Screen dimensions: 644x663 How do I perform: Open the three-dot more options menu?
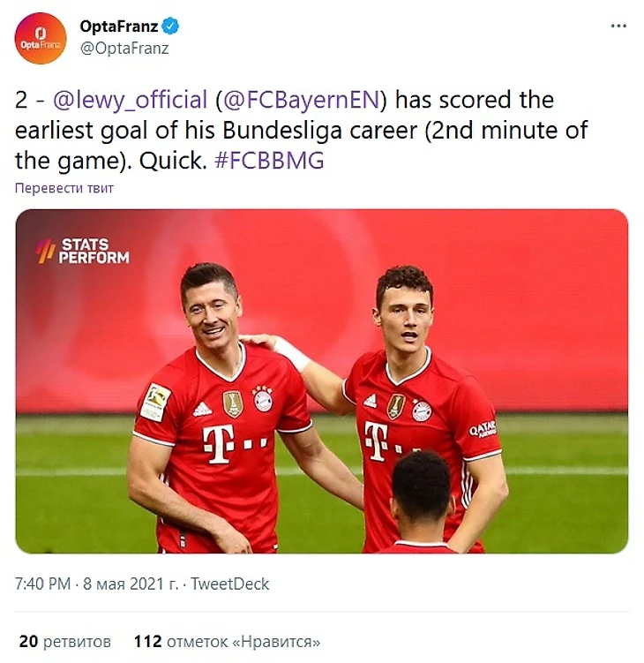[618, 26]
